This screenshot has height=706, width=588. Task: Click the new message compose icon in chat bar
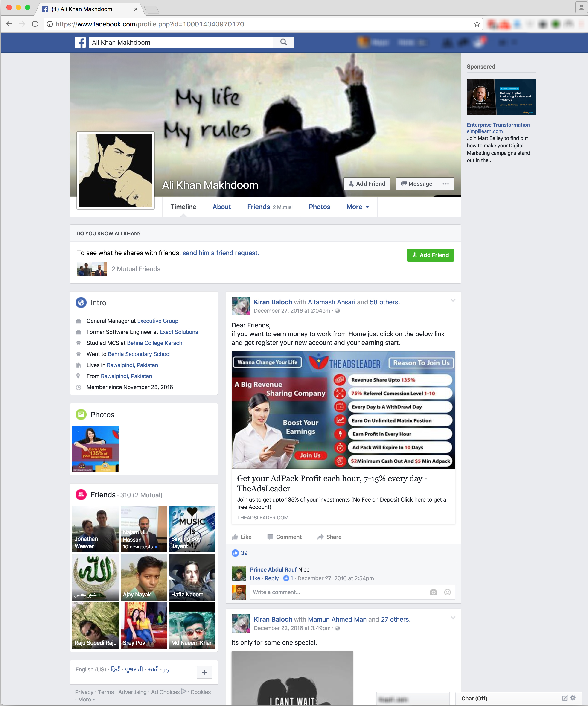(565, 698)
